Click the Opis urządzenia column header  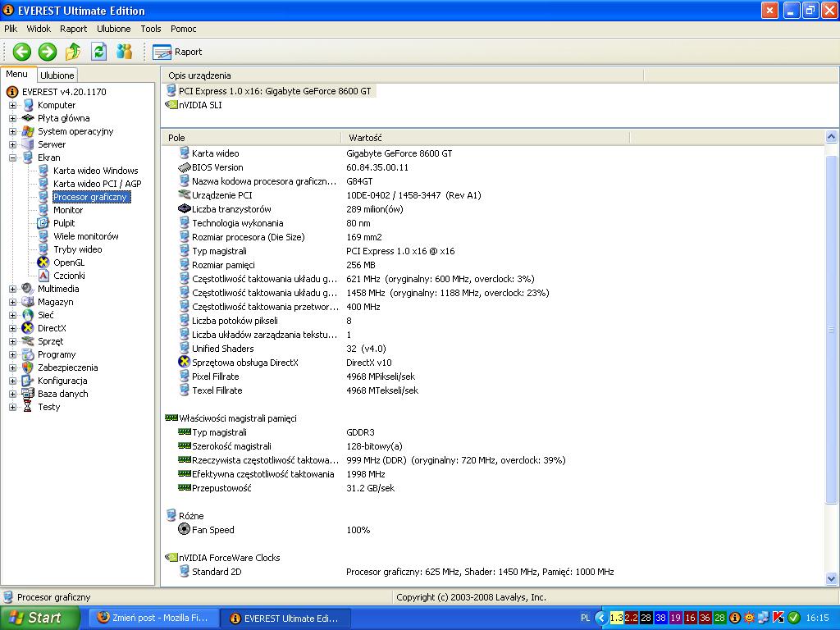click(402, 75)
